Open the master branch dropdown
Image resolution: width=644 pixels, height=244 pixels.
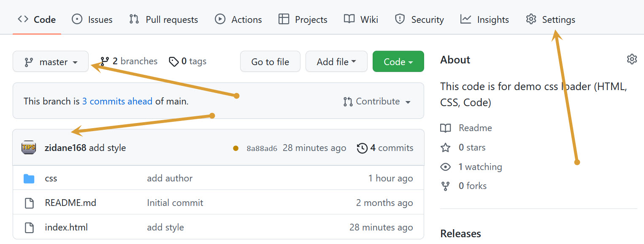coord(51,62)
